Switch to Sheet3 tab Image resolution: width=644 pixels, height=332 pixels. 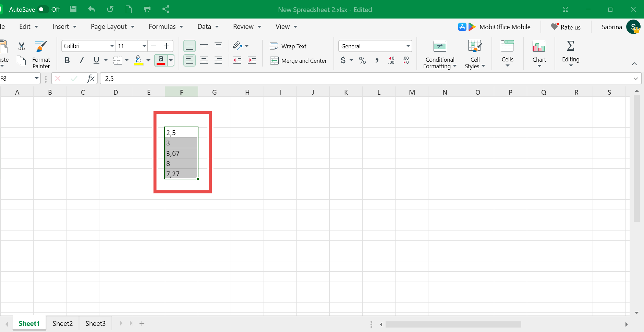[x=96, y=323]
